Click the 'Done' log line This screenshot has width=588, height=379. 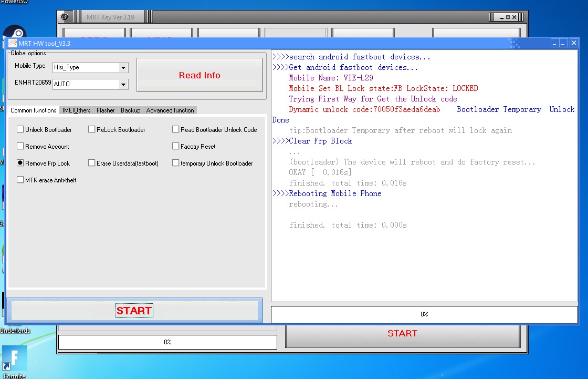tap(280, 120)
